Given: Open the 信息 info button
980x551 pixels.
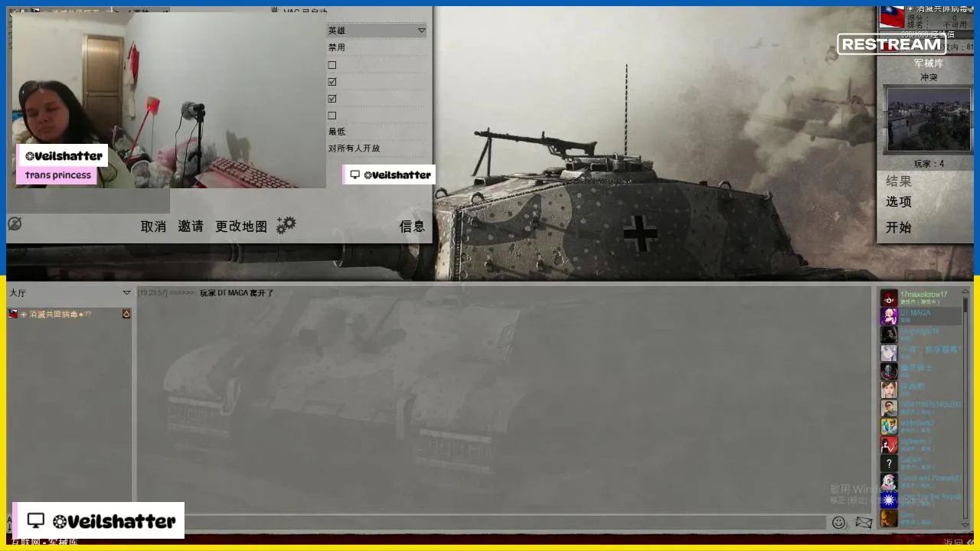Looking at the screenshot, I should coord(412,227).
